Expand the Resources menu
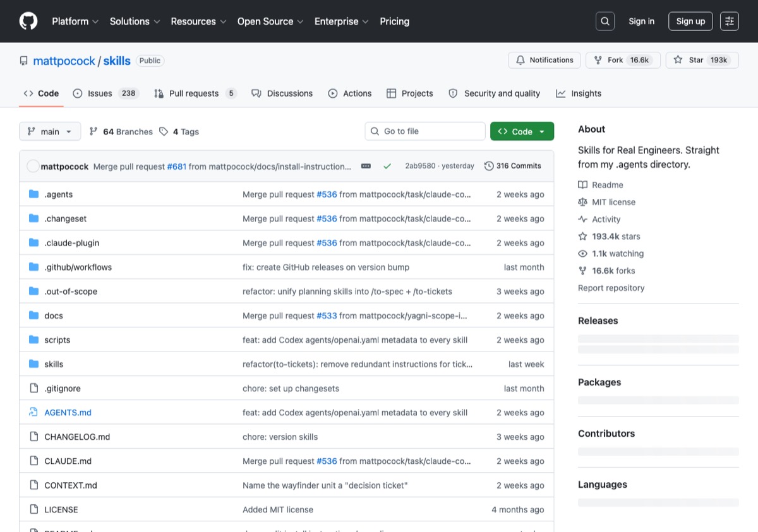This screenshot has width=758, height=532. [198, 21]
